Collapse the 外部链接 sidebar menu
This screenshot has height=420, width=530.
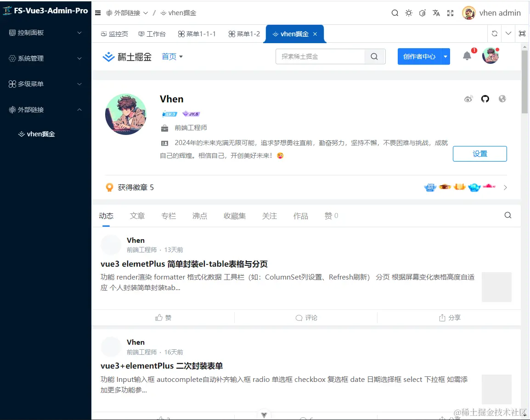pos(45,110)
